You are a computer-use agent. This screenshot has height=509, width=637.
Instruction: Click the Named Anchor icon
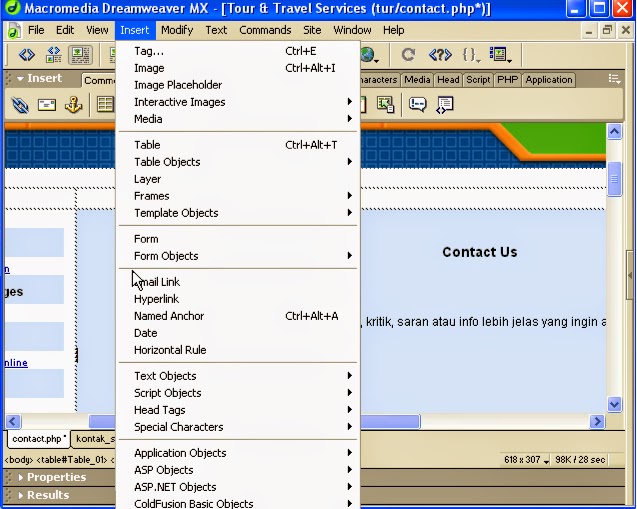(x=74, y=105)
